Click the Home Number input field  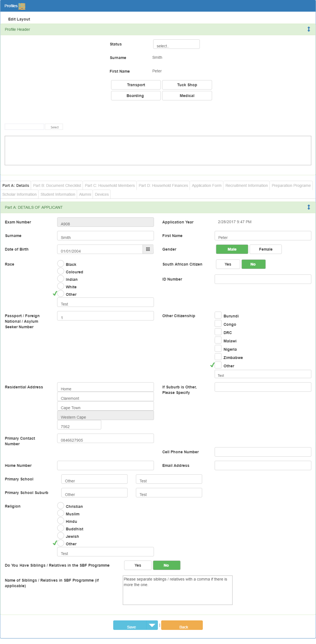(106, 465)
